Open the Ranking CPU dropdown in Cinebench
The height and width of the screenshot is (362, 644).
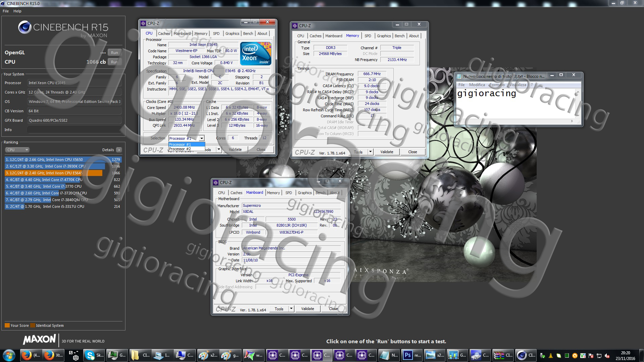[x=17, y=150]
